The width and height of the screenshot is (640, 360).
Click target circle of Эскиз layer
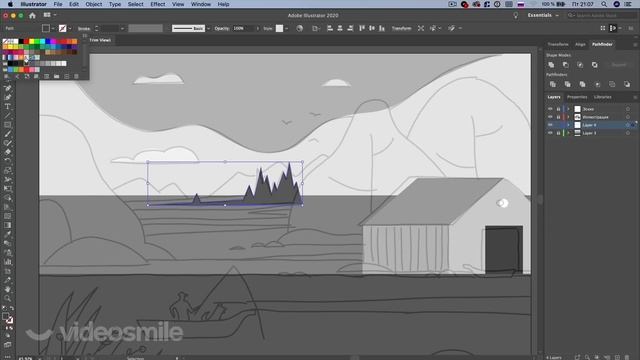click(x=628, y=109)
